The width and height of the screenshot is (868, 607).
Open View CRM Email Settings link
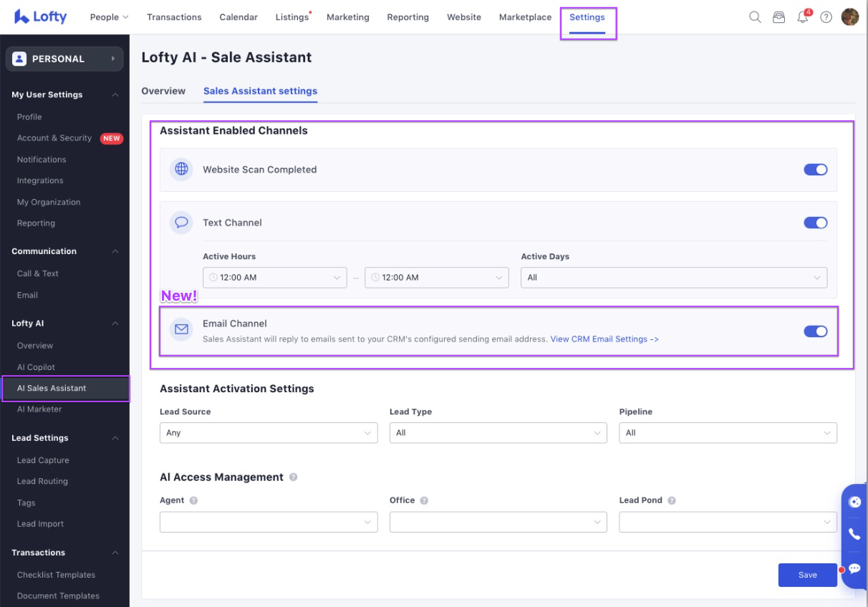(x=604, y=339)
